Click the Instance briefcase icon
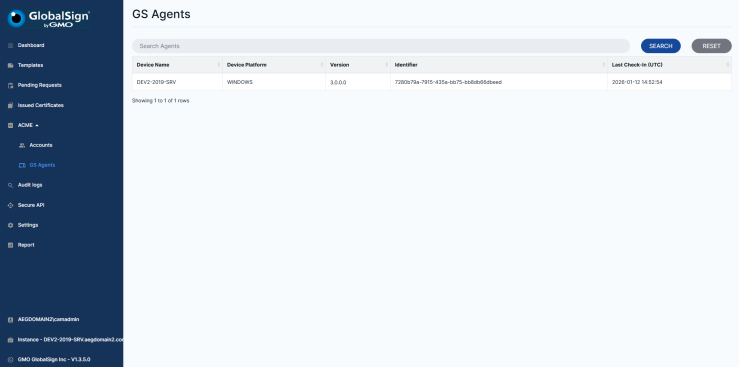 tap(10, 340)
